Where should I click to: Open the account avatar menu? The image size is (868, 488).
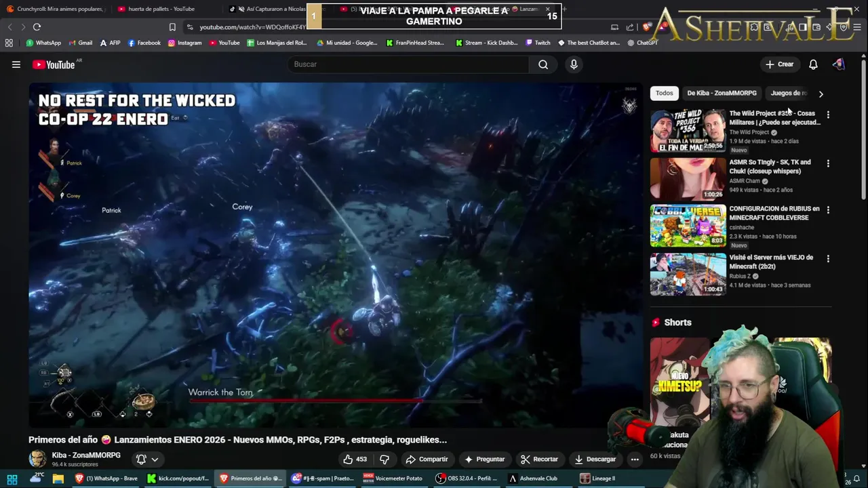pyautogui.click(x=839, y=64)
